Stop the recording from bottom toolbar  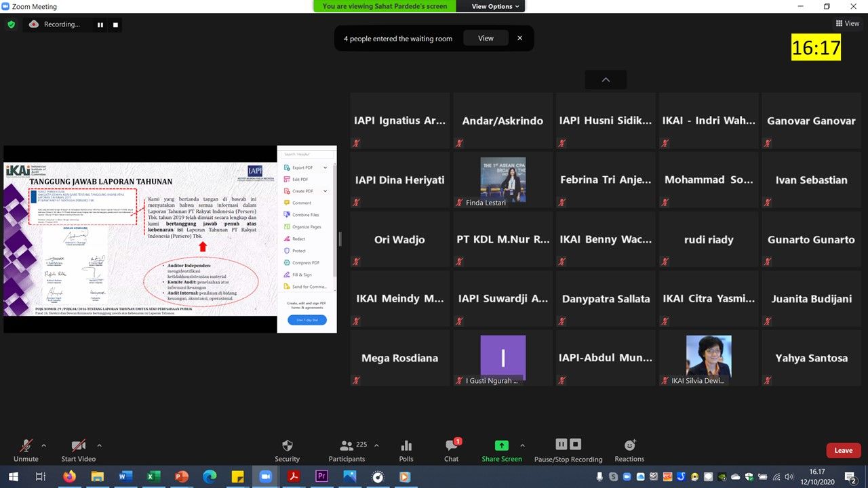click(x=576, y=445)
